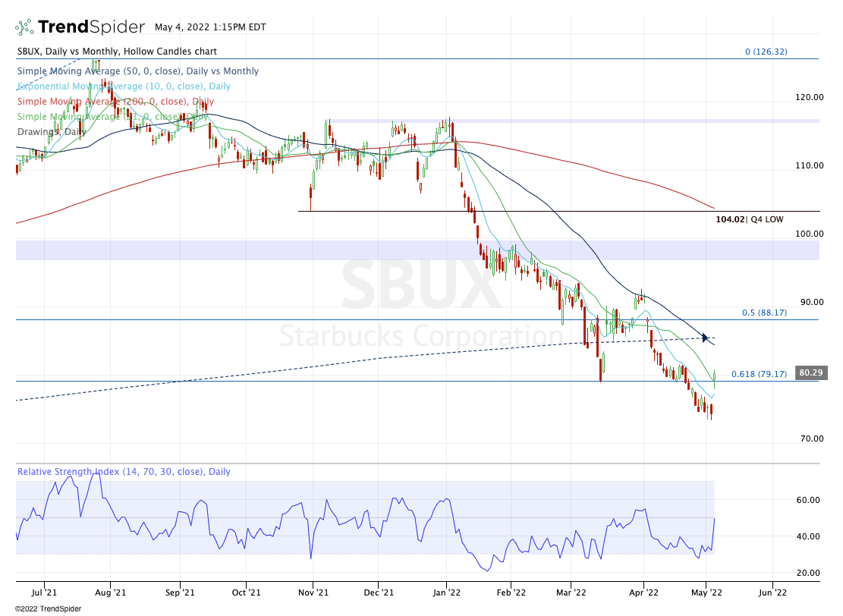Click the Apr '22 date axis label
Screen dimensions: 843x616
pyautogui.click(x=643, y=592)
